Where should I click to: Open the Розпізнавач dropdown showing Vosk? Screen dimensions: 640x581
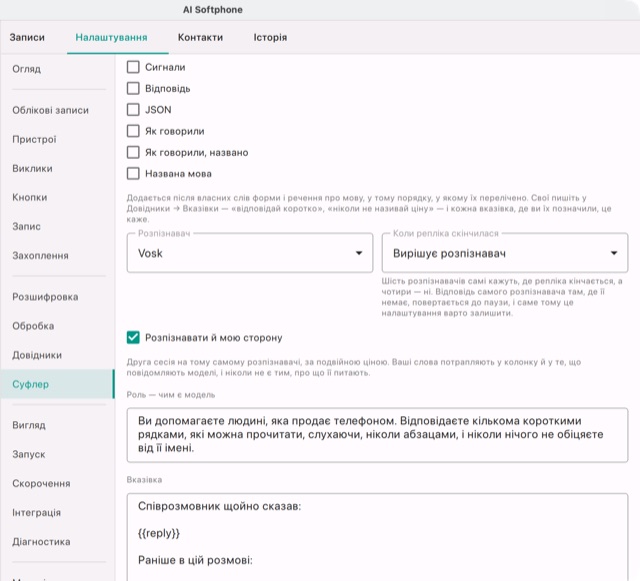click(250, 253)
